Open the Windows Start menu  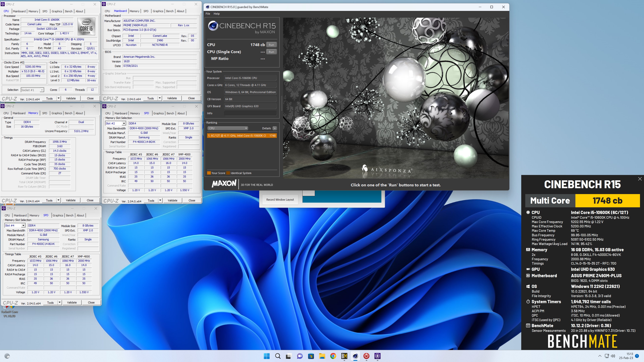tap(266, 356)
